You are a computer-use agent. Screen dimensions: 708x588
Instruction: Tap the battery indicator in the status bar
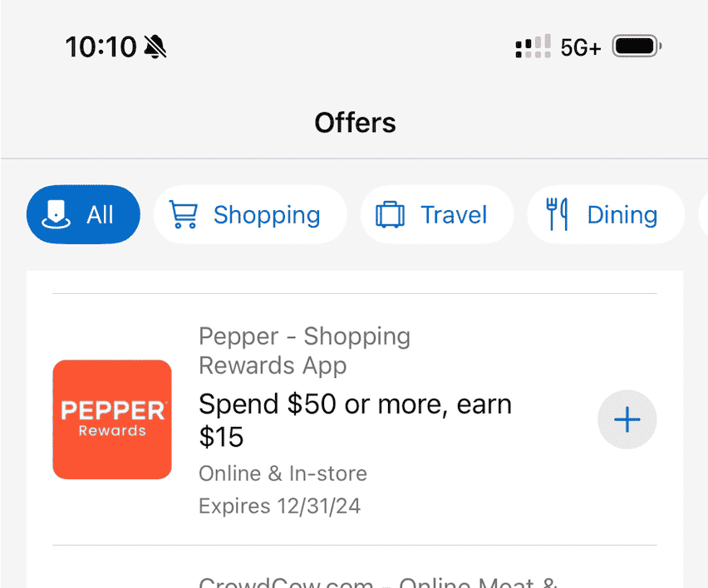[636, 47]
